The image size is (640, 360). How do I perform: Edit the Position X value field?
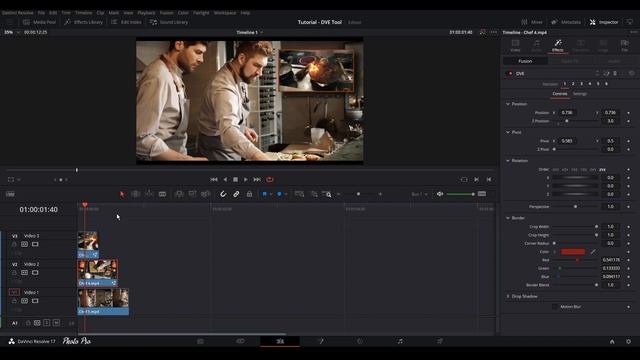click(x=568, y=113)
